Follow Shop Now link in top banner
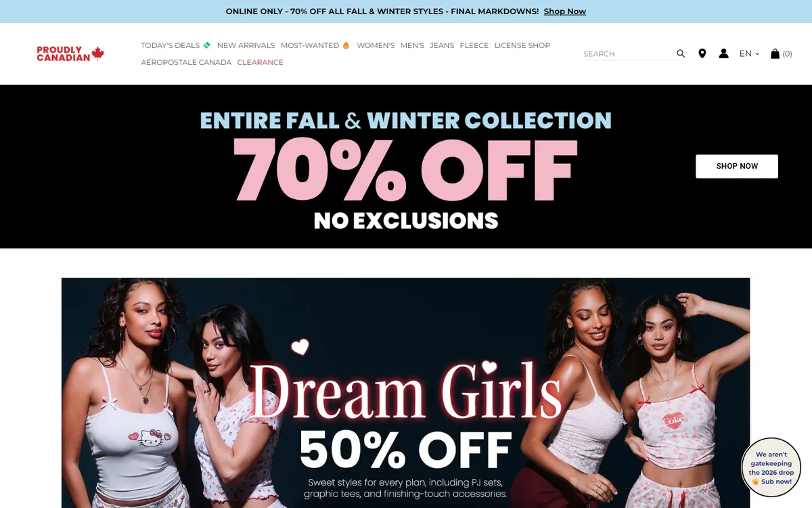812x508 pixels. tap(564, 12)
